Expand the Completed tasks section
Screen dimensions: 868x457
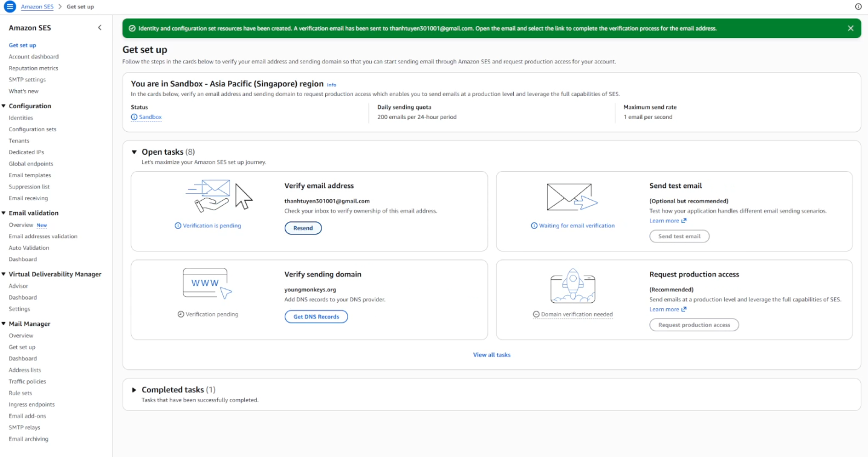134,390
